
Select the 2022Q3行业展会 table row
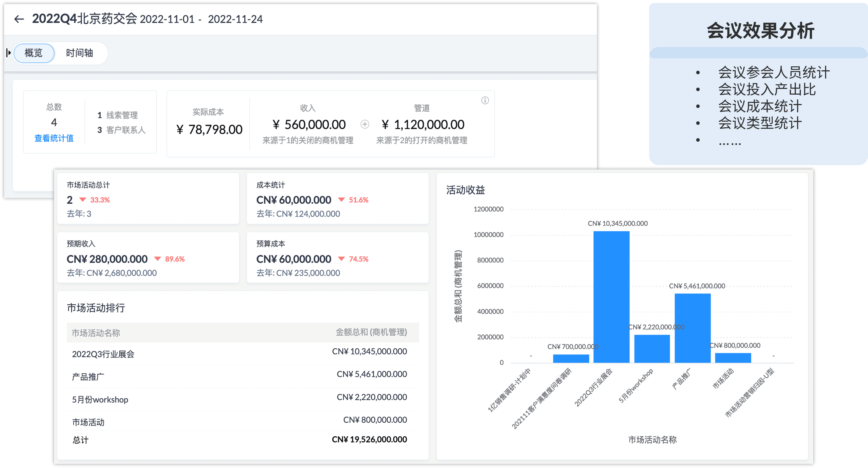click(243, 353)
